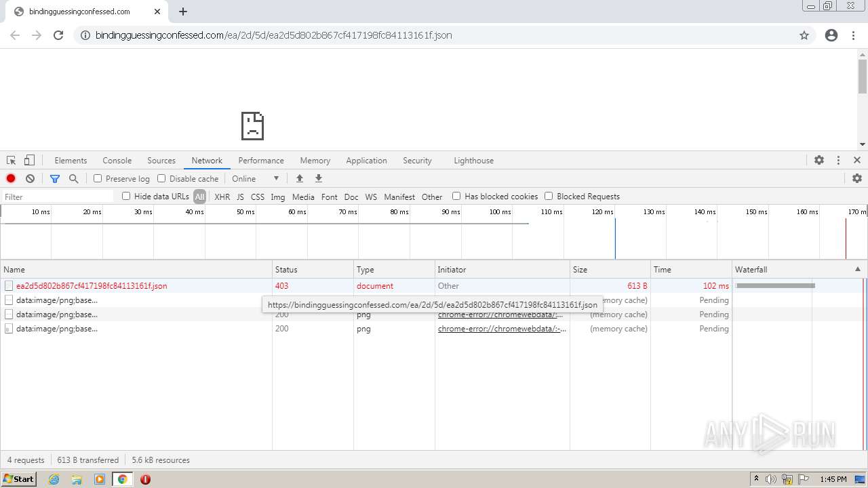Activate the inspect element picker

11,161
